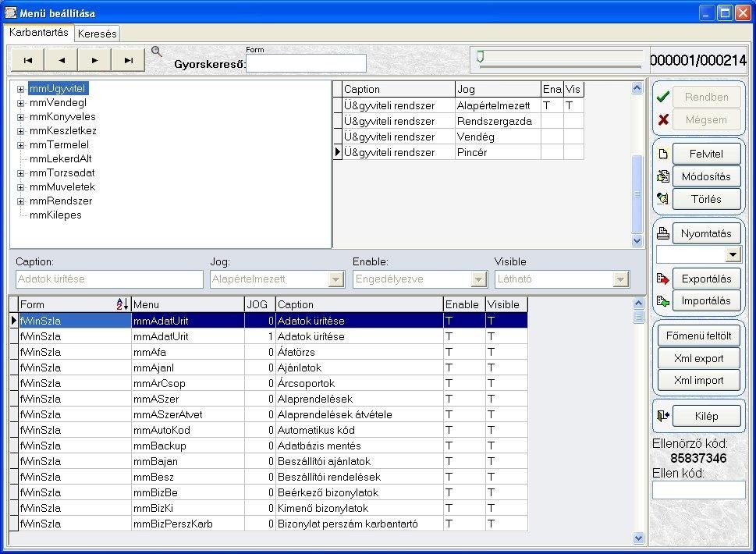
Task: Click the magnifying glass search icon
Action: pos(157,51)
